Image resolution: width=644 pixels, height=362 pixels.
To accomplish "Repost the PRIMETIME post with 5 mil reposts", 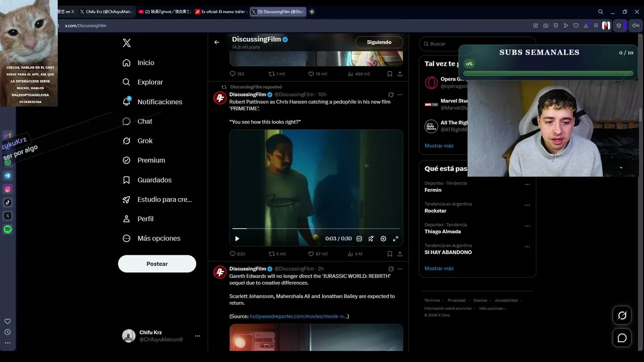I will tap(277, 254).
